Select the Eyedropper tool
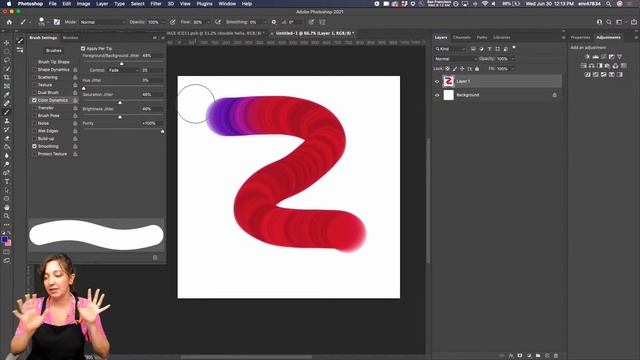 (7, 95)
